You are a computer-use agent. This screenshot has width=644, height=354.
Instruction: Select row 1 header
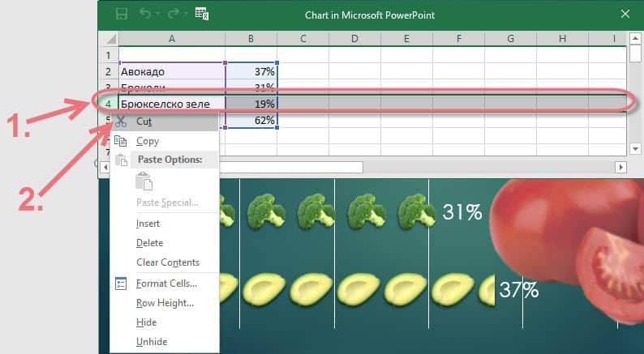(x=108, y=55)
